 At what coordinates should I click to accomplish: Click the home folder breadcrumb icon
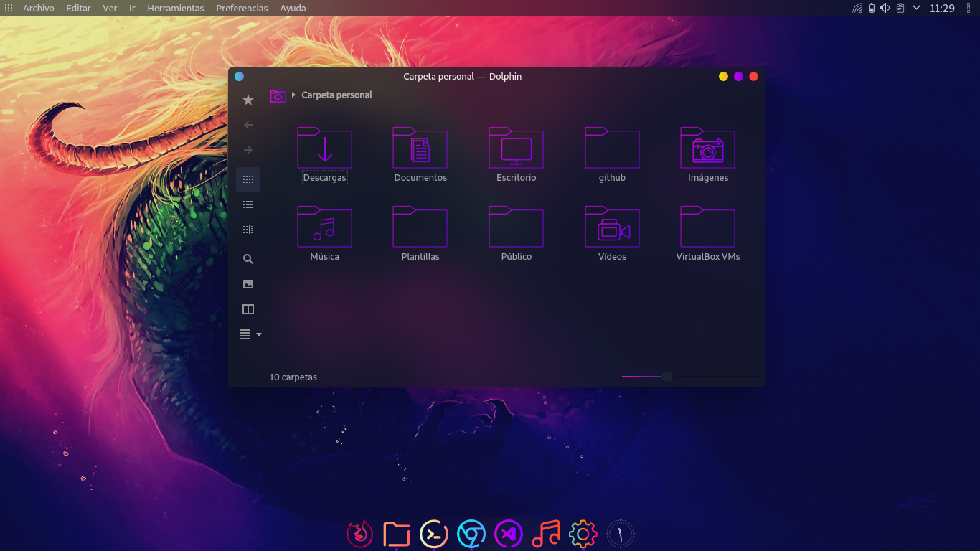click(278, 95)
